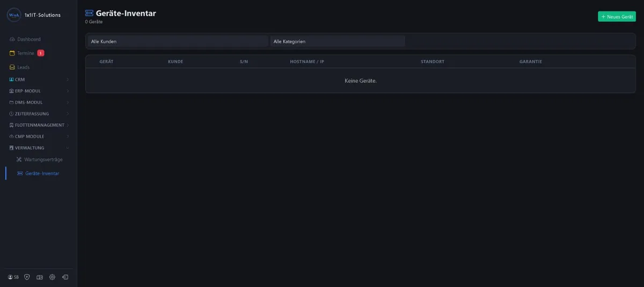Screen dimensions: 644x287
Task: Open the Alle Kategorien dropdown
Action: point(338,41)
